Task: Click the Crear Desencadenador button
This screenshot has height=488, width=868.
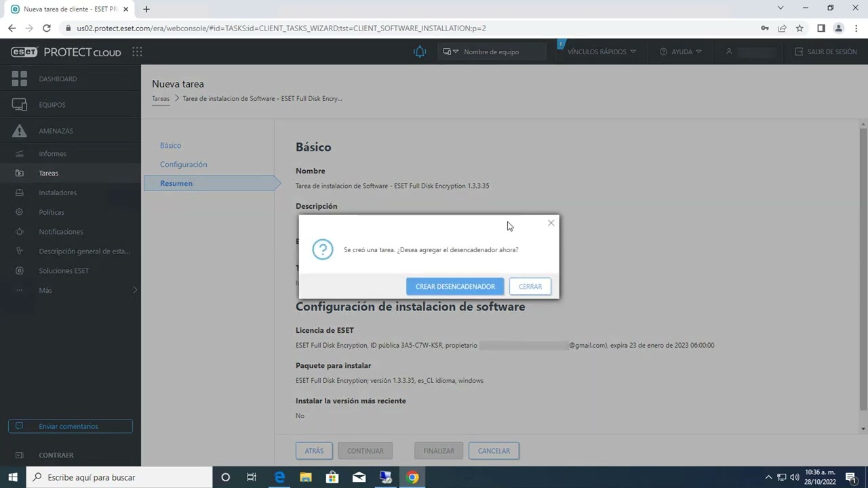Action: tap(455, 287)
